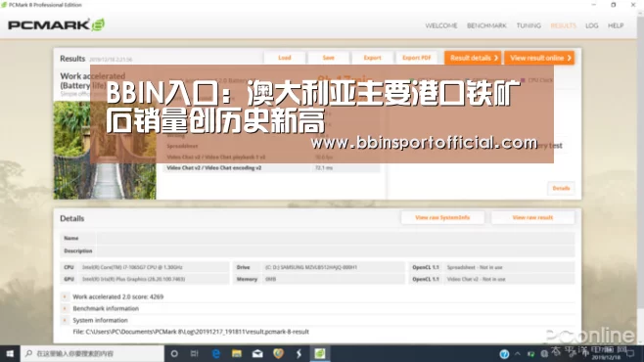Expand Work accelerated 2.0 score row
The height and width of the screenshot is (362, 644).
[x=65, y=296]
